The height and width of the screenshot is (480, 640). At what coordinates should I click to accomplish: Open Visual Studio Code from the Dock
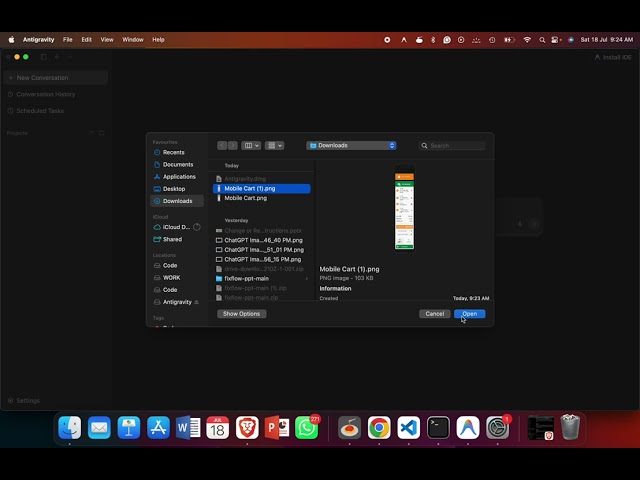point(409,428)
